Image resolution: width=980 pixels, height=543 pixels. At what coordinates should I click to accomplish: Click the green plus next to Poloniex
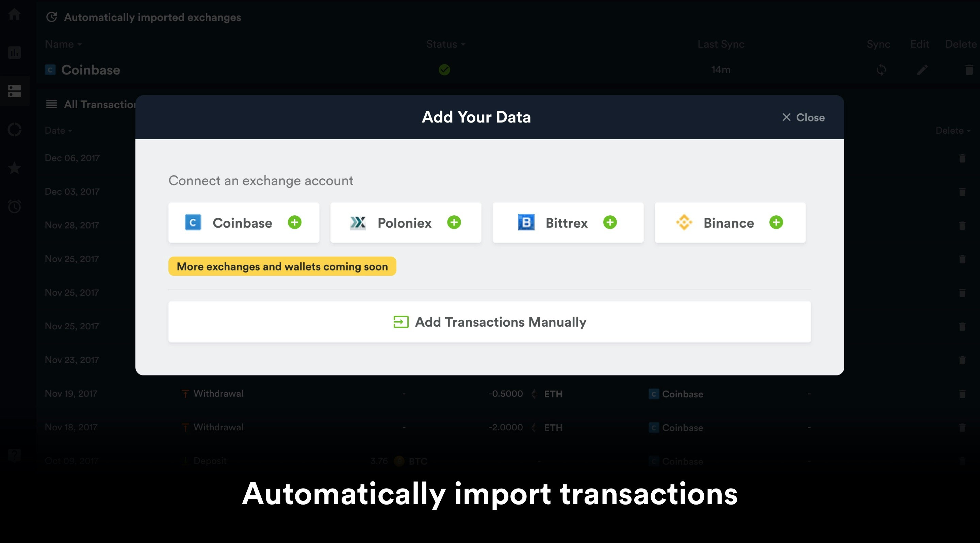(x=454, y=223)
